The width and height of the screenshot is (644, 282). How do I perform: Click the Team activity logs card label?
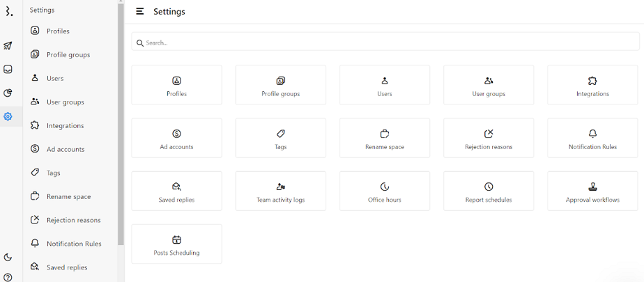click(280, 200)
